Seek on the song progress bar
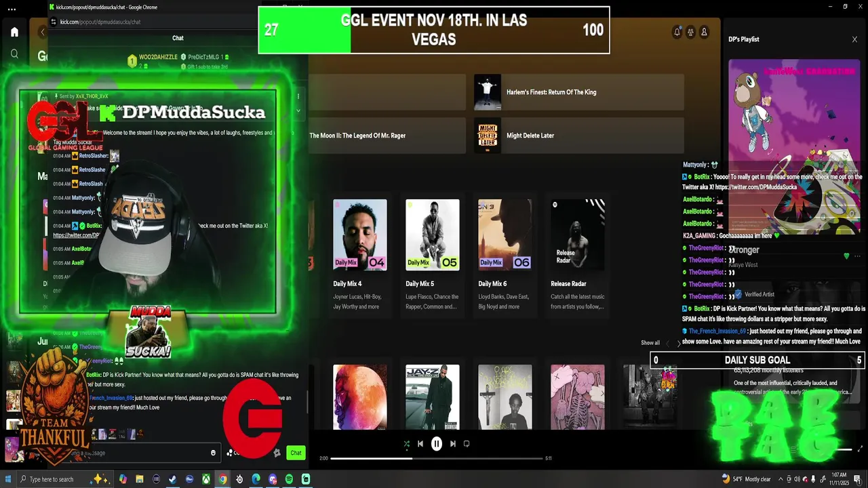Screen dimensions: 868x488 pos(437,458)
